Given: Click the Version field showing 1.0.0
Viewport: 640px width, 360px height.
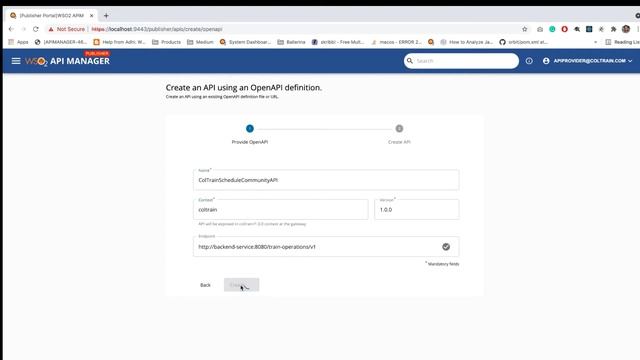Looking at the screenshot, I should pyautogui.click(x=417, y=209).
